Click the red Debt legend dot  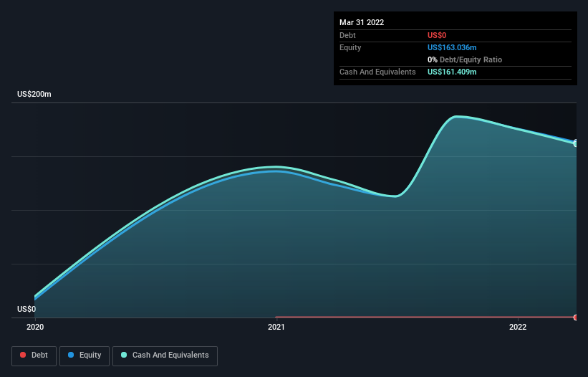point(23,355)
